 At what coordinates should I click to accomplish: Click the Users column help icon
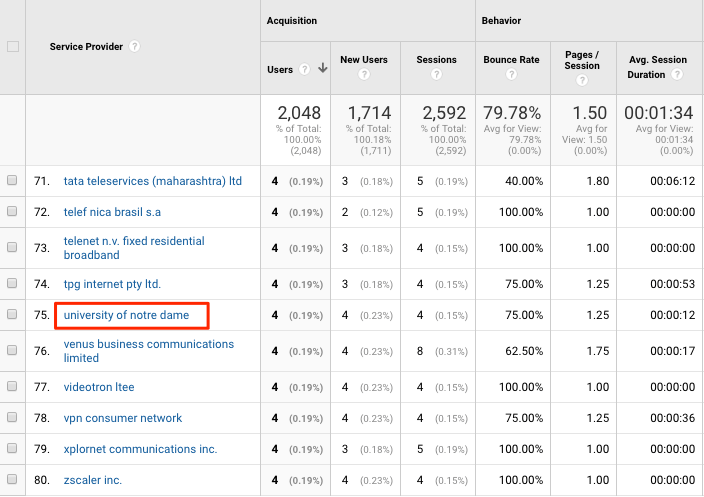coord(304,69)
